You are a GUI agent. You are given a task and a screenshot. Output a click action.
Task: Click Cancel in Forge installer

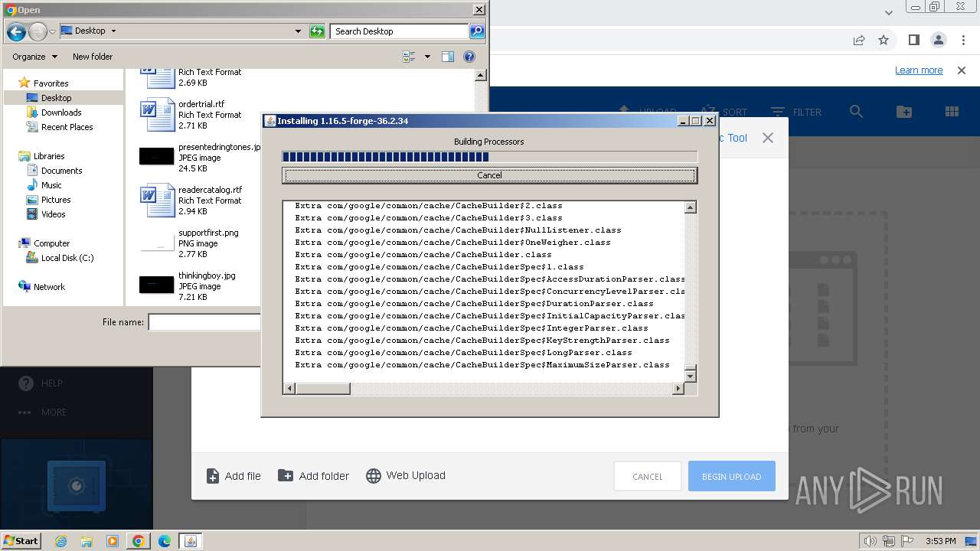coord(489,175)
